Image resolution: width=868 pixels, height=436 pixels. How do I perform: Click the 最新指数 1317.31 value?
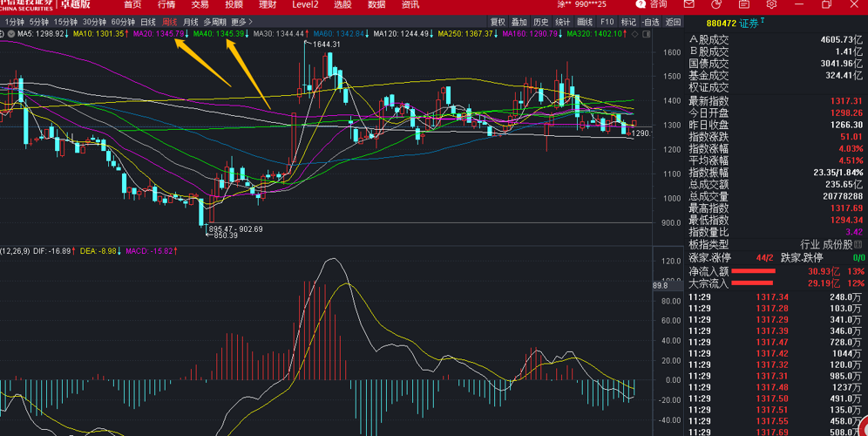pyautogui.click(x=846, y=101)
